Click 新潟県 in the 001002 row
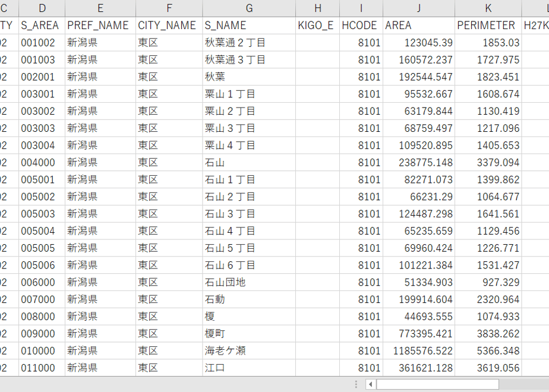 pyautogui.click(x=100, y=43)
